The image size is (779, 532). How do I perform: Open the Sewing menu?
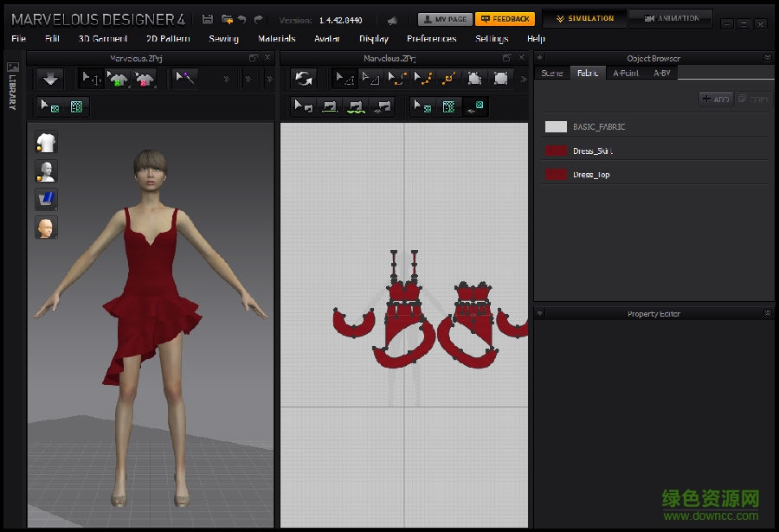pyautogui.click(x=223, y=39)
